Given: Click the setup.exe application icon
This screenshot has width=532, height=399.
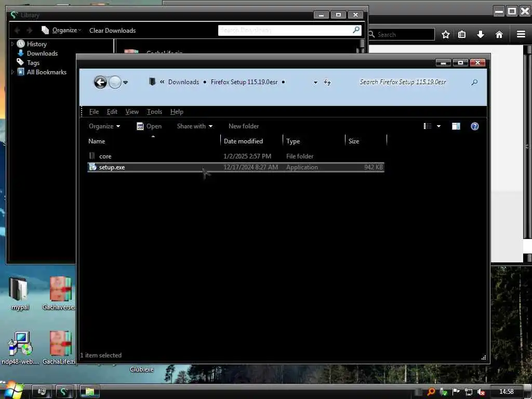Looking at the screenshot, I should pyautogui.click(x=92, y=167).
